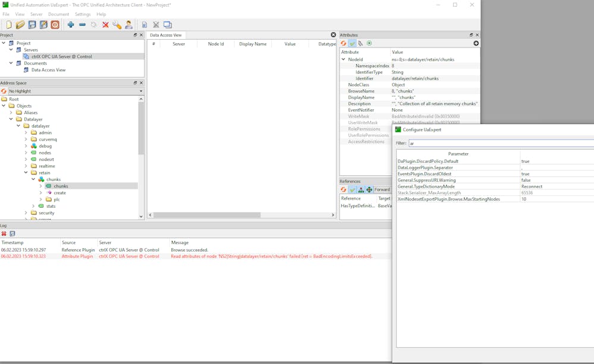Switch to the Data Access View tab
This screenshot has height=364, width=594.
pyautogui.click(x=166, y=35)
